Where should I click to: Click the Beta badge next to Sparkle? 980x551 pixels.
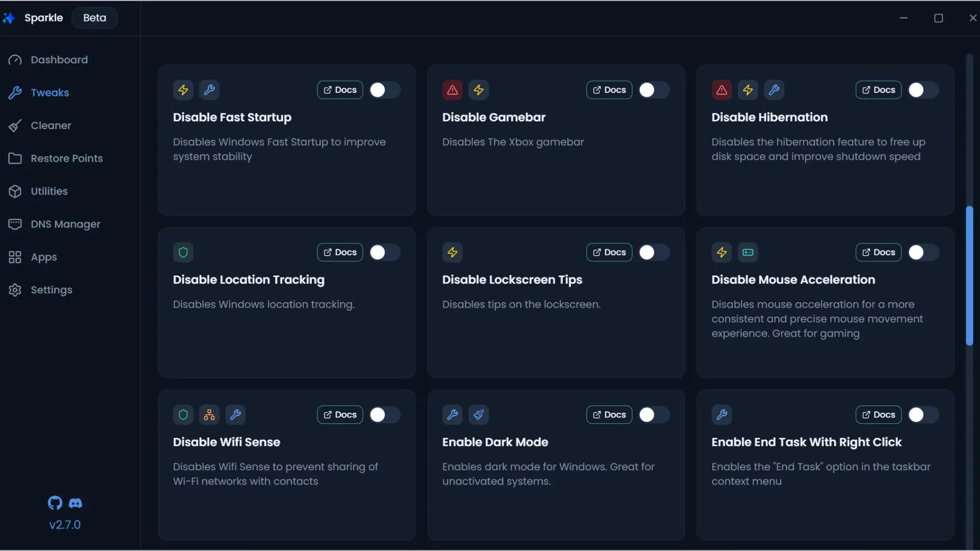94,18
